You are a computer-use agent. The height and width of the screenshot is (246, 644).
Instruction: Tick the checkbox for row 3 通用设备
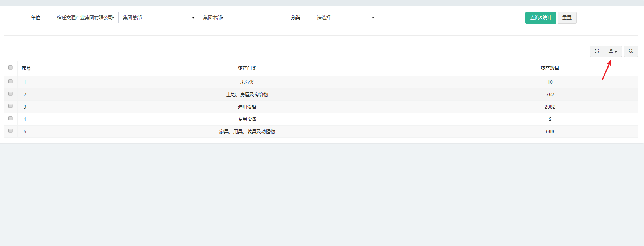tap(10, 106)
